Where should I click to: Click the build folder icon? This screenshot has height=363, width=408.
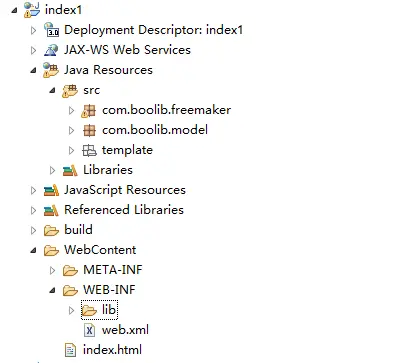tap(51, 230)
